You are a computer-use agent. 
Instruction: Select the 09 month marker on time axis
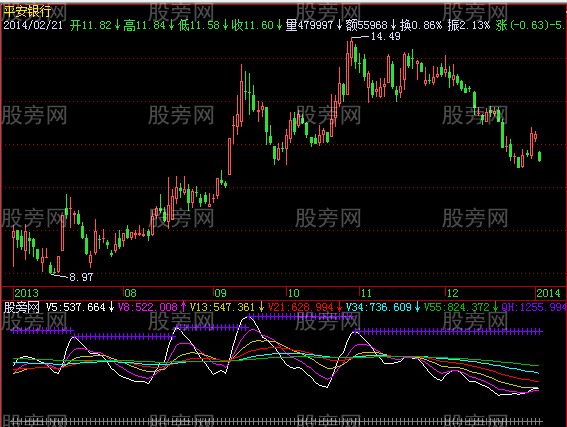pyautogui.click(x=220, y=293)
